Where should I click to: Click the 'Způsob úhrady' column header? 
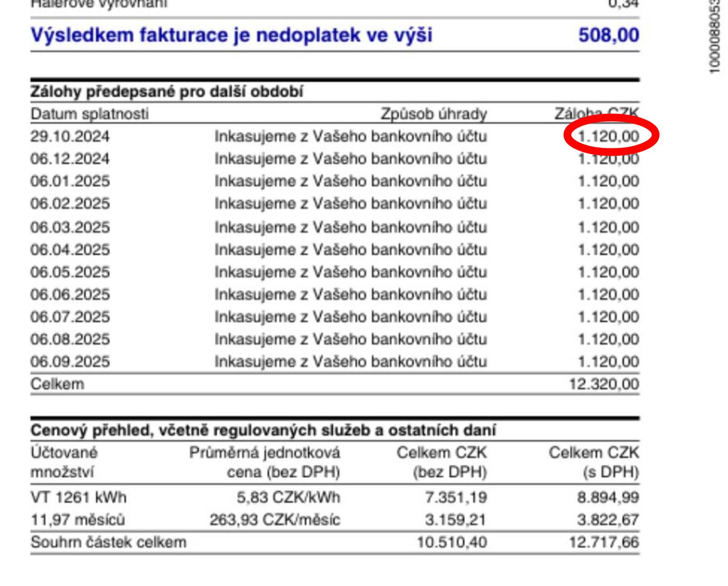434,114
